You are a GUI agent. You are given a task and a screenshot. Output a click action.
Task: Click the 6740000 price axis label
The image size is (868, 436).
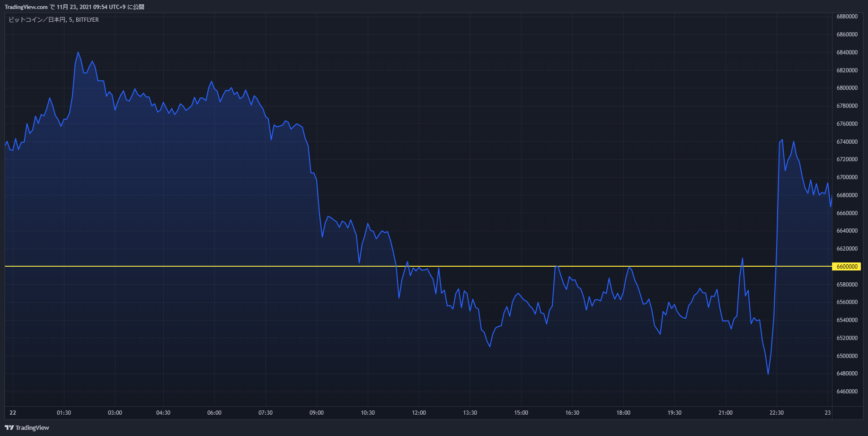point(847,142)
